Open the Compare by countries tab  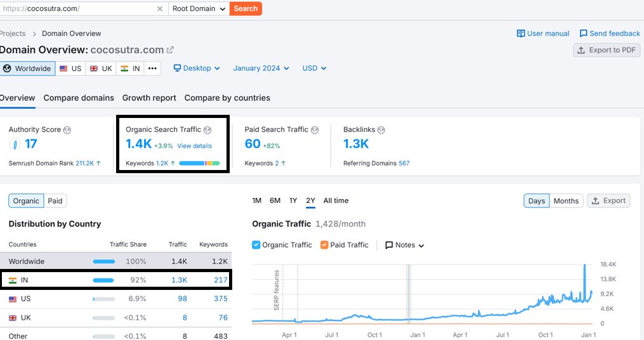(227, 98)
